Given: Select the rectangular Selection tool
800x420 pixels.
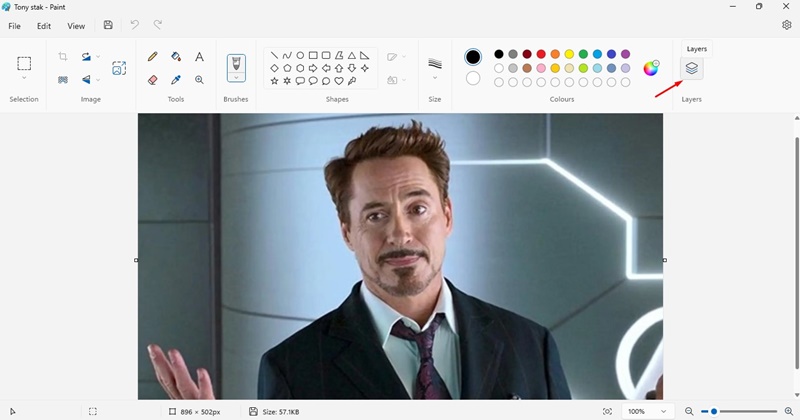Looking at the screenshot, I should tap(24, 63).
